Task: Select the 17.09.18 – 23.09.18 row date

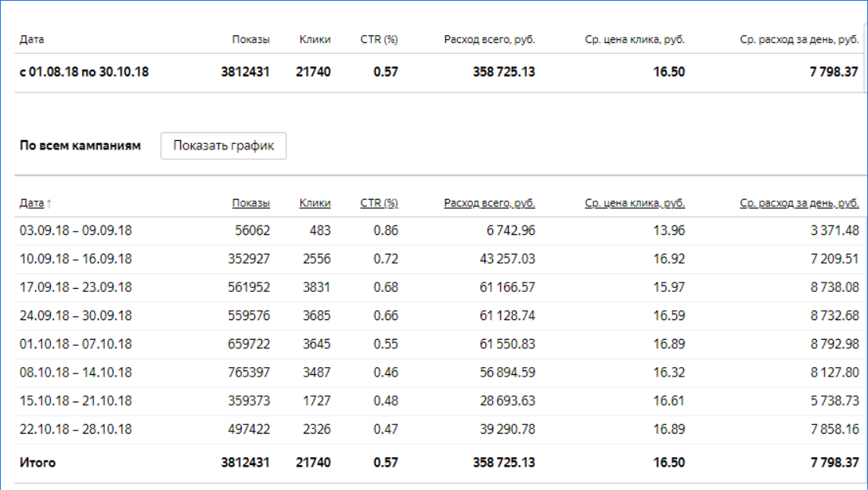Action: [76, 287]
